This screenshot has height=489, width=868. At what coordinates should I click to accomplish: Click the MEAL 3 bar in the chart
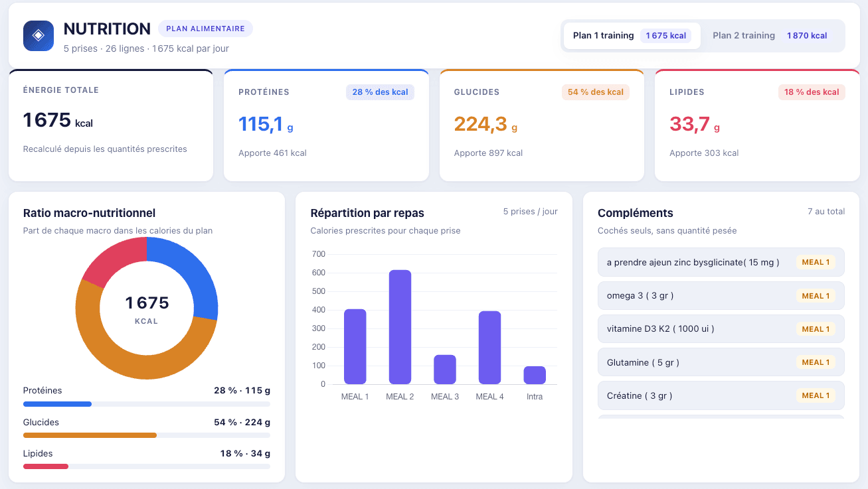(x=445, y=370)
